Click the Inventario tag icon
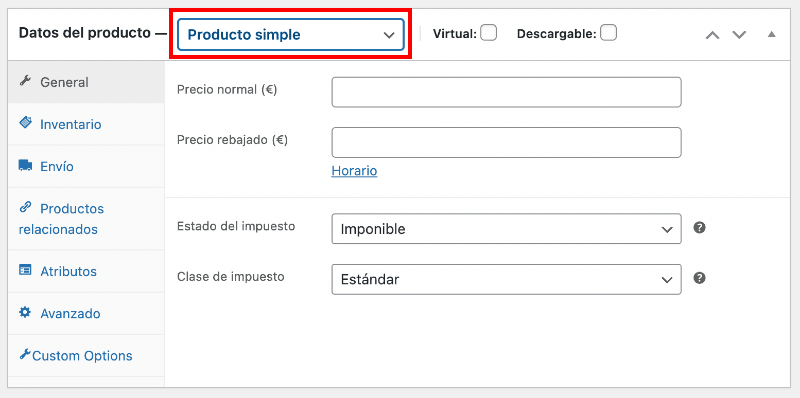The width and height of the screenshot is (800, 398). 25,122
